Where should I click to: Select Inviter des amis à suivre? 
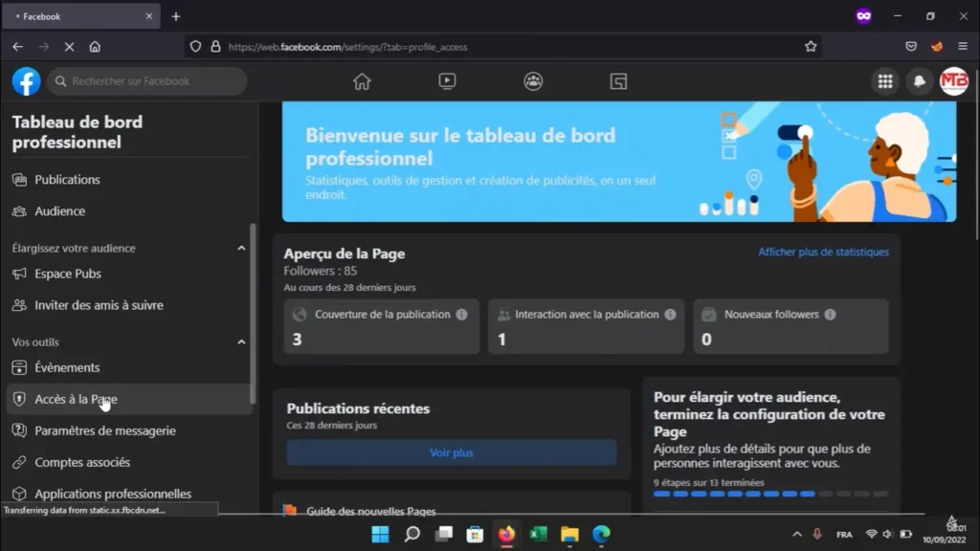click(x=128, y=305)
